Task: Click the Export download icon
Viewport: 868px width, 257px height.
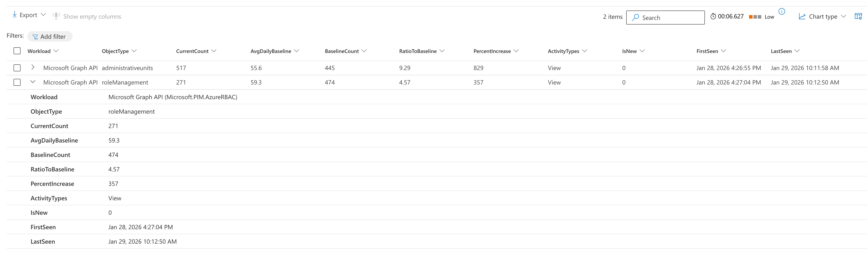Action: point(14,14)
